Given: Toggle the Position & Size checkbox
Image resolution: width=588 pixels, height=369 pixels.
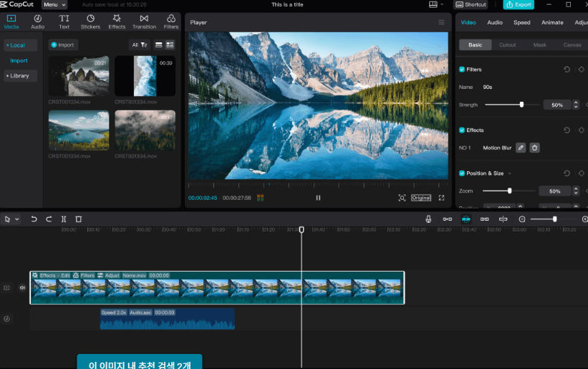Looking at the screenshot, I should [x=462, y=173].
